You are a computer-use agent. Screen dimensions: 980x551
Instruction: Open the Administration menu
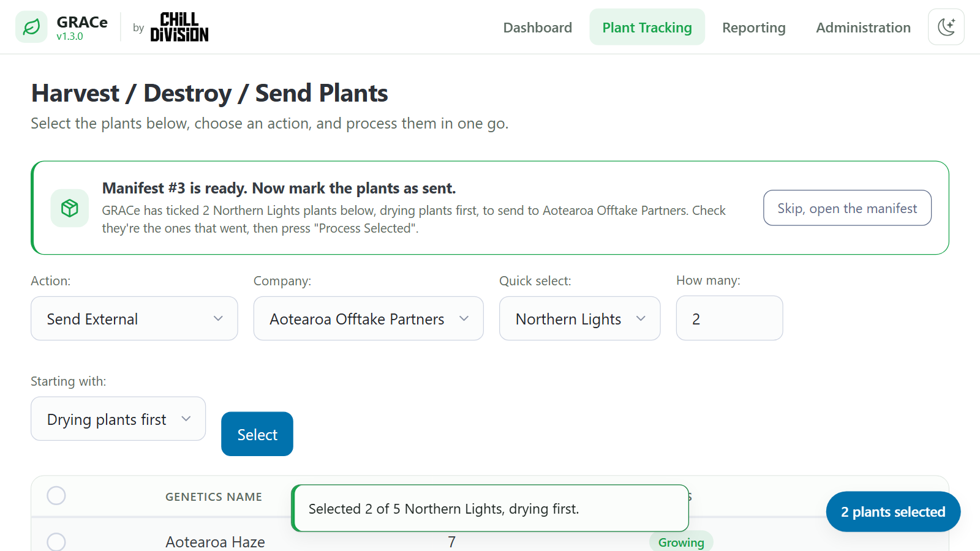pyautogui.click(x=863, y=28)
